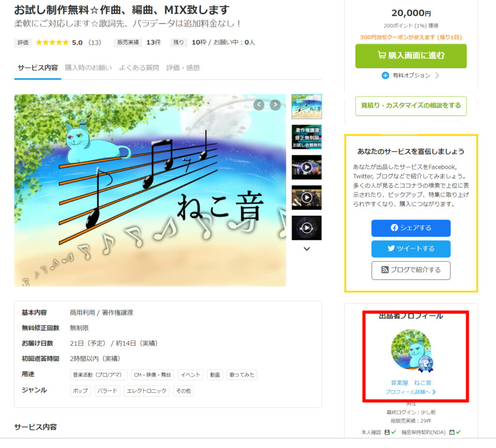The image size is (496, 448).
Task: Switch to 購入時のお願い tab
Action: pos(88,68)
